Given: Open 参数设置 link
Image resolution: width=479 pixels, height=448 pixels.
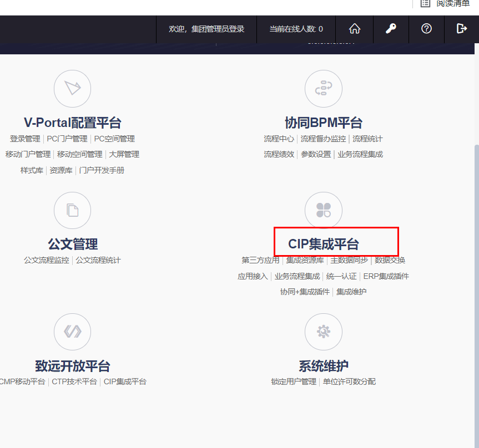Looking at the screenshot, I should click(316, 155).
